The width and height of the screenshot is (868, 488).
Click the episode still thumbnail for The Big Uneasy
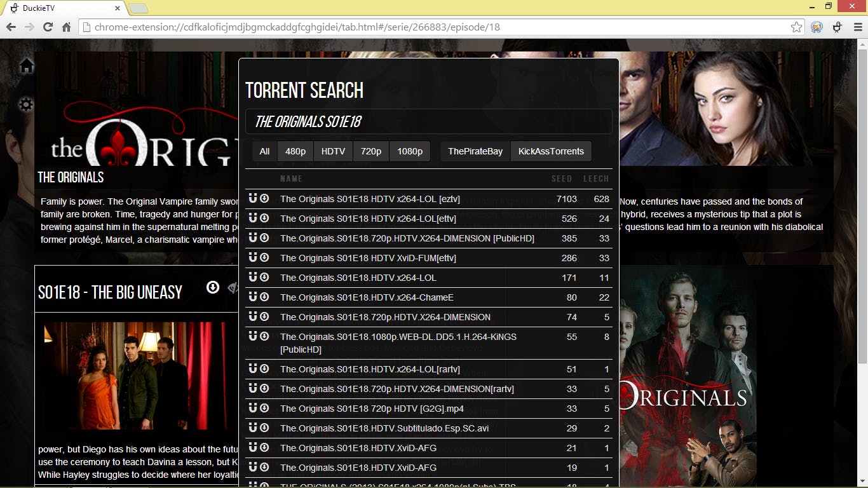click(x=135, y=376)
